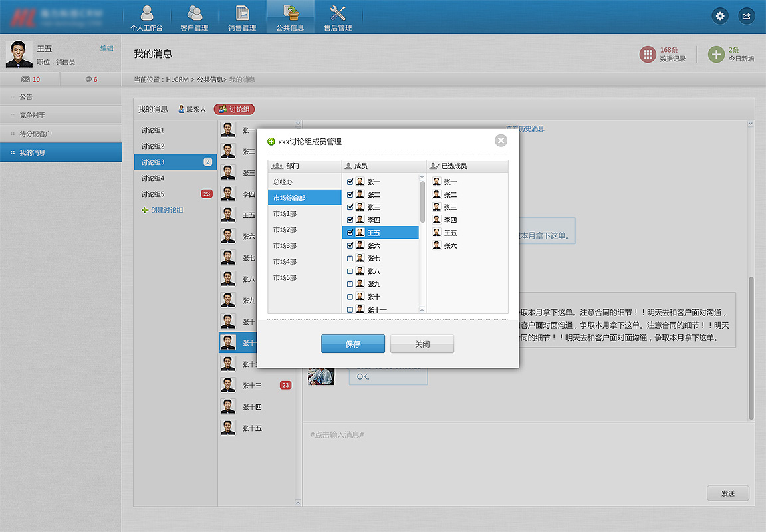Click the 今日新增 green plus icon
This screenshot has width=766, height=532.
[x=715, y=55]
